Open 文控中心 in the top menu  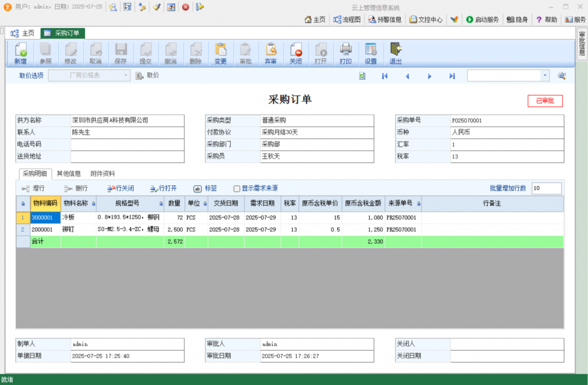coord(425,20)
